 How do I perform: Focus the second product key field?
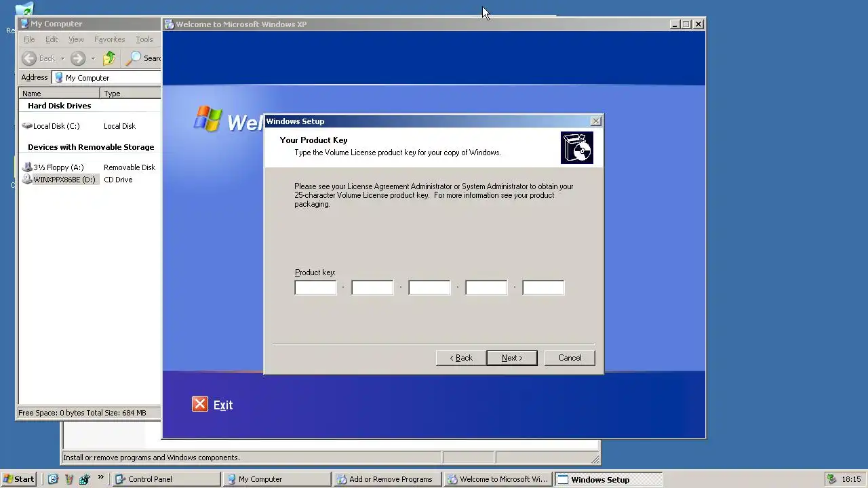372,287
